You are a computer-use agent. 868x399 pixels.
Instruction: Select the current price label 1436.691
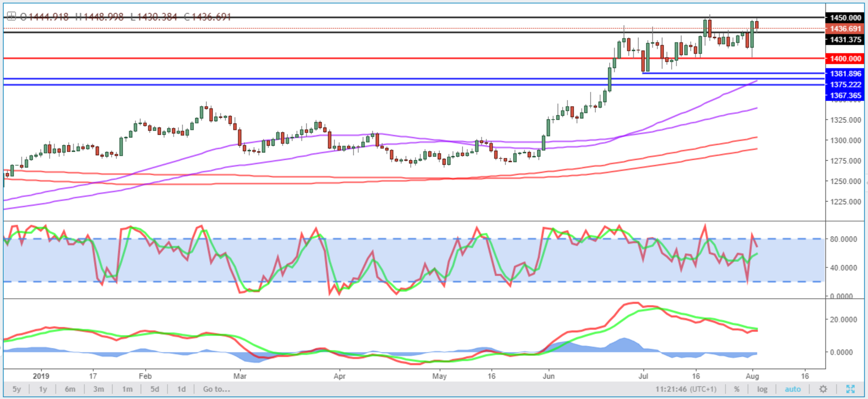[x=845, y=29]
